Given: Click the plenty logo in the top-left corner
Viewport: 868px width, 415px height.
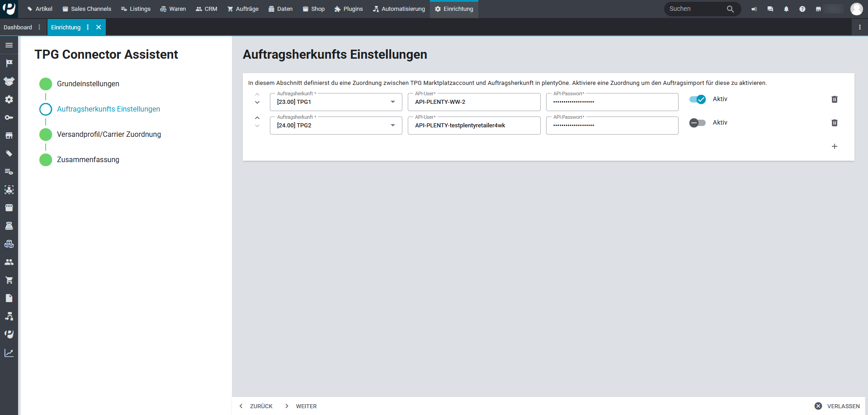Looking at the screenshot, I should click(x=9, y=9).
